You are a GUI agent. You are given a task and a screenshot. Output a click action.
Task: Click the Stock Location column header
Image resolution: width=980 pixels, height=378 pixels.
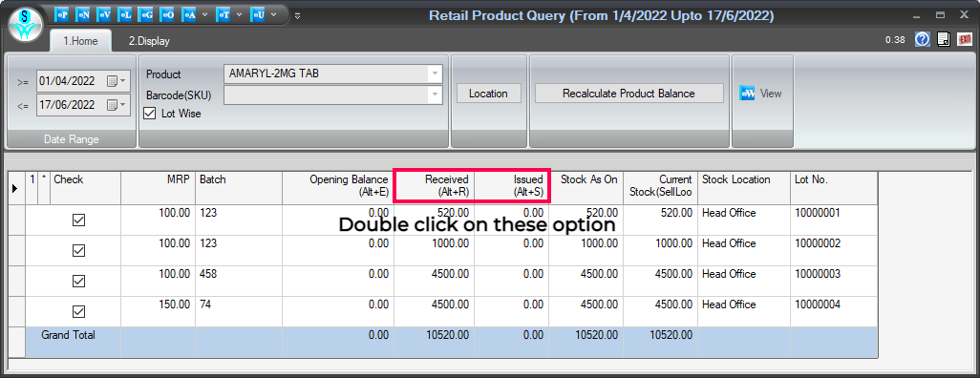coord(744,187)
